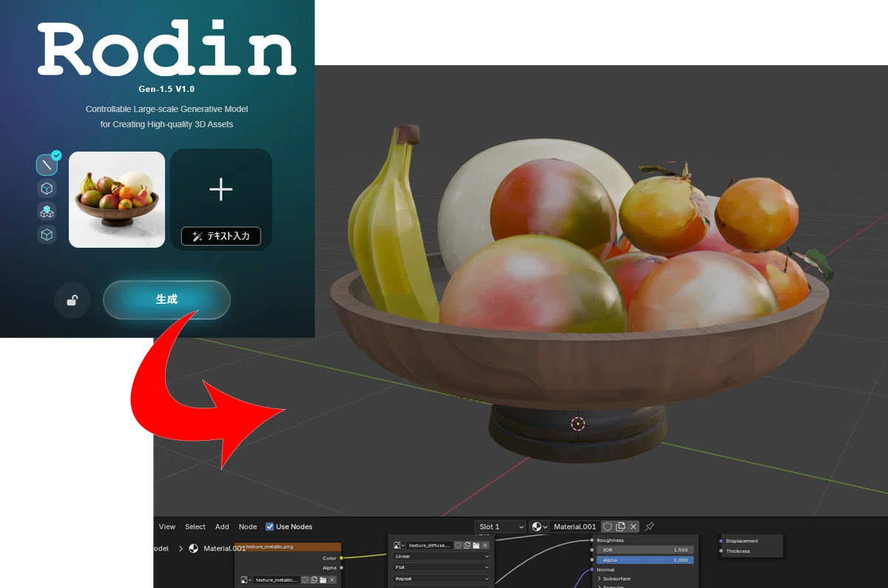Add another image with the plus tile
Image resolution: width=888 pixels, height=588 pixels.
tap(221, 189)
